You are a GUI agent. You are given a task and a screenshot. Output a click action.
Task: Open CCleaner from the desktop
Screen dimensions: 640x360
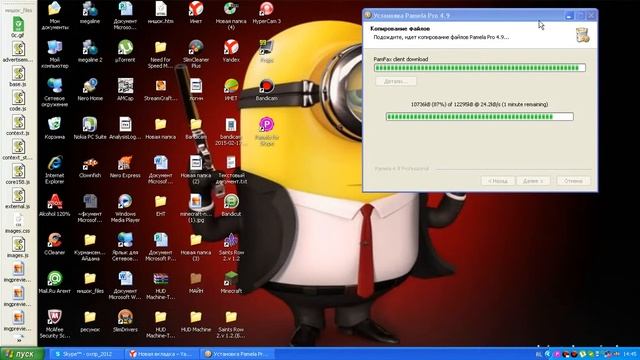click(55, 244)
